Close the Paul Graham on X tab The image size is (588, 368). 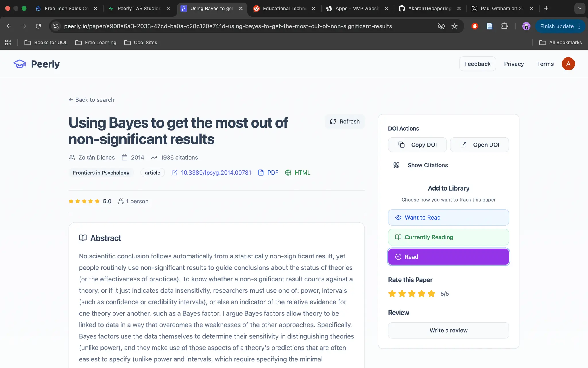point(531,9)
